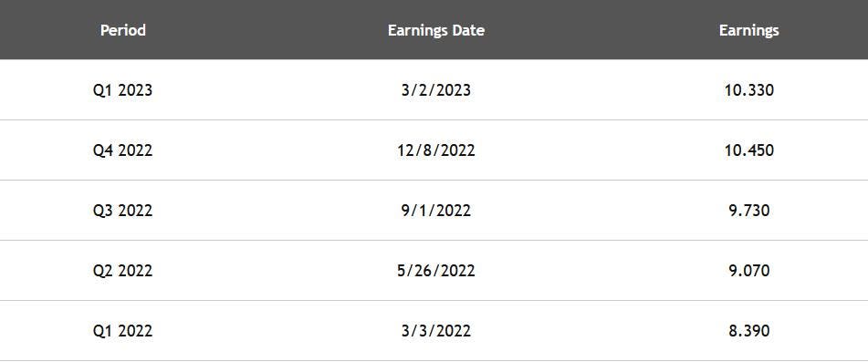Click the 10.450 earnings value
The image size is (868, 362).
click(x=749, y=150)
